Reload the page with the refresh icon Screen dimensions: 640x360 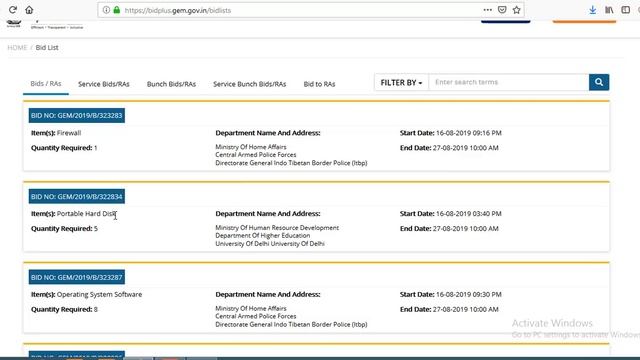click(13, 10)
